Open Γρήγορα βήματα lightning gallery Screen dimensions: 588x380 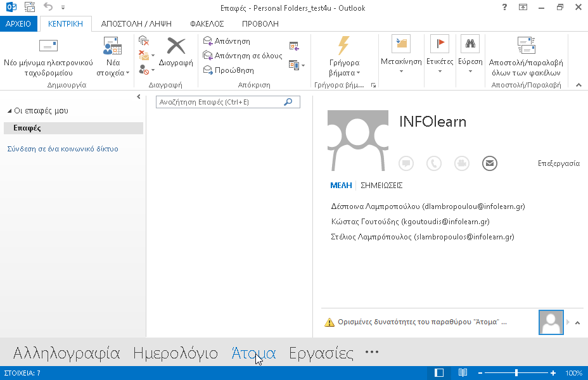click(344, 56)
